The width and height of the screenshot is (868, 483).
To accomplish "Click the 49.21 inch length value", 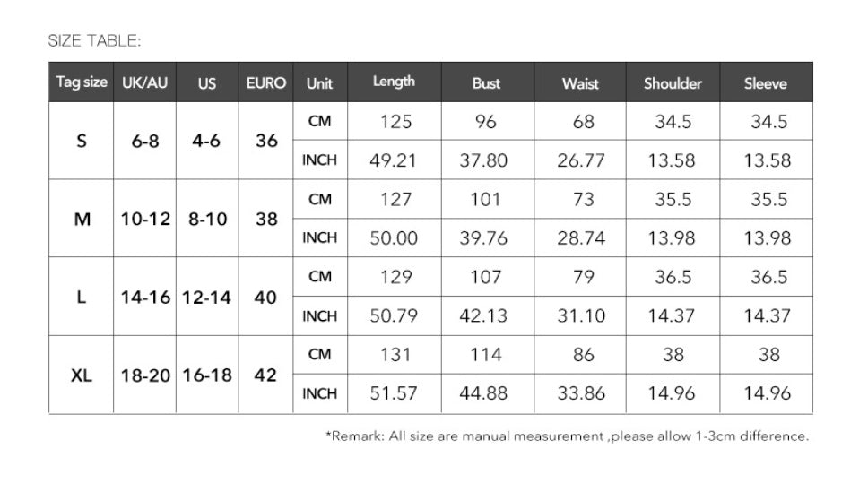I will tap(394, 160).
